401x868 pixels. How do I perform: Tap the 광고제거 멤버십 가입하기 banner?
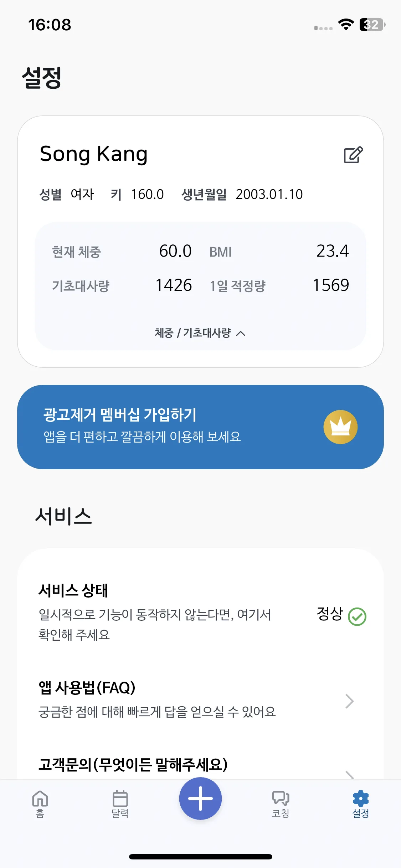click(x=200, y=427)
